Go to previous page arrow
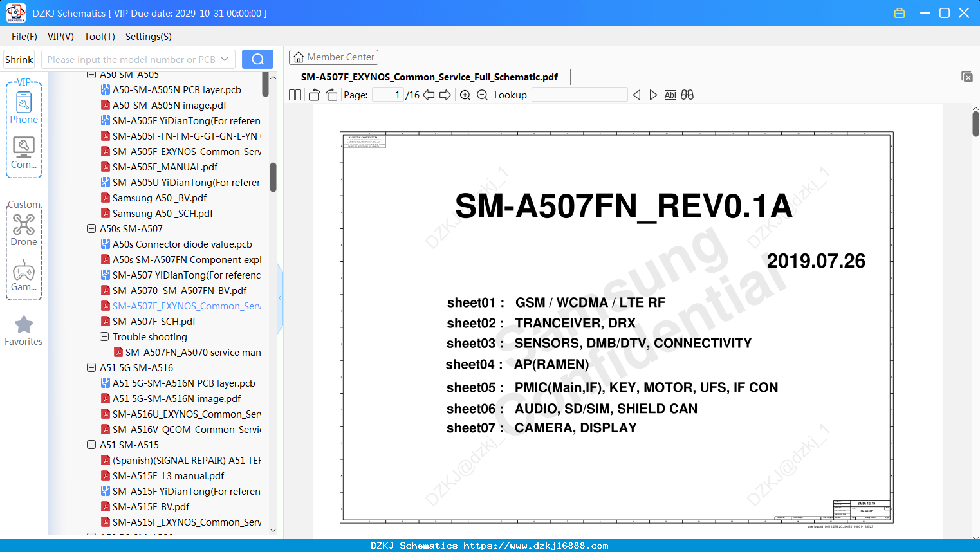The height and width of the screenshot is (552, 980). (x=429, y=95)
